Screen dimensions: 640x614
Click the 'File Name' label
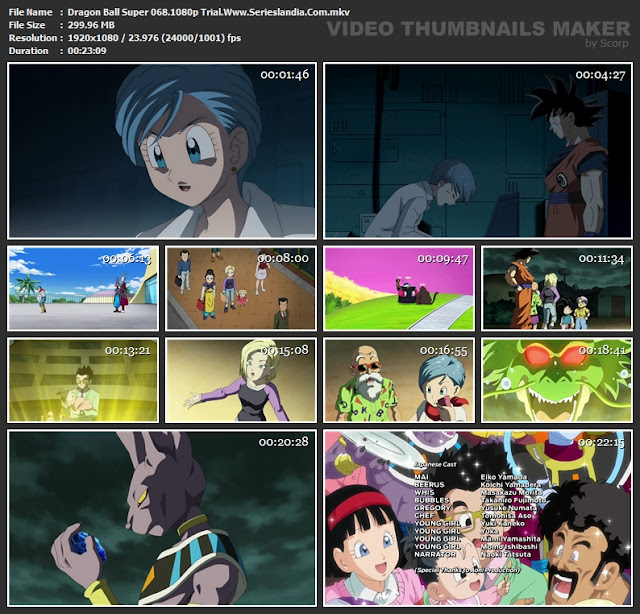tap(30, 12)
